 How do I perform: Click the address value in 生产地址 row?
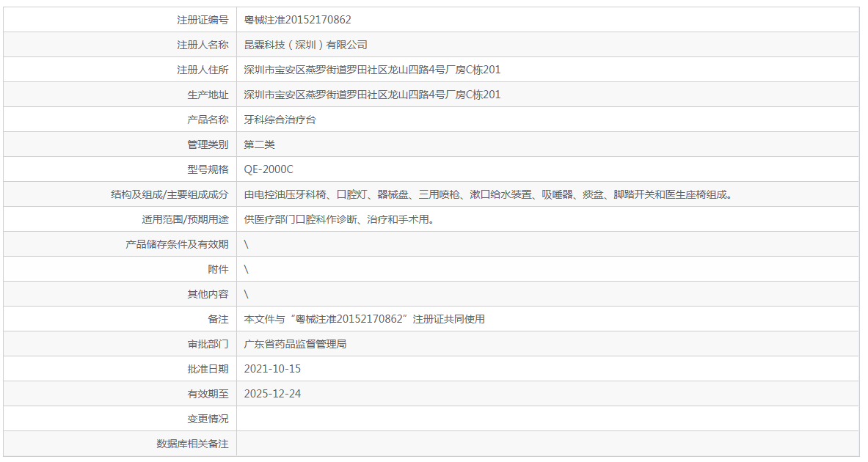pos(372,95)
